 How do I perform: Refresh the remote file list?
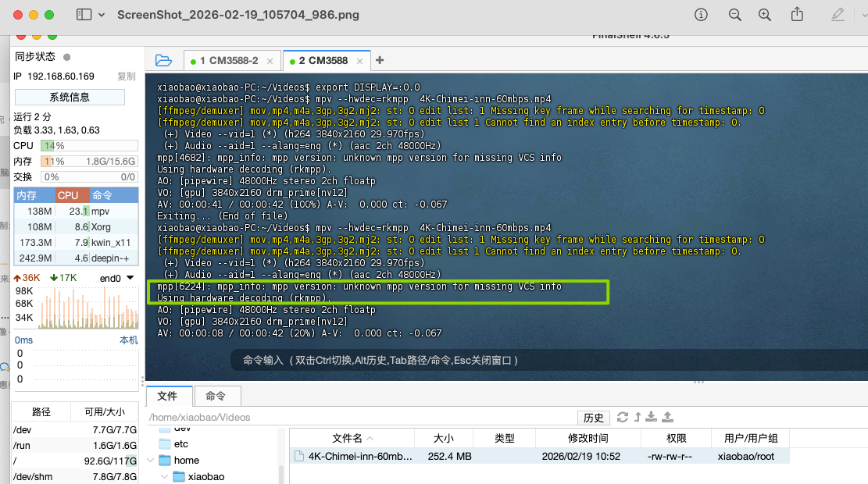[x=623, y=417]
